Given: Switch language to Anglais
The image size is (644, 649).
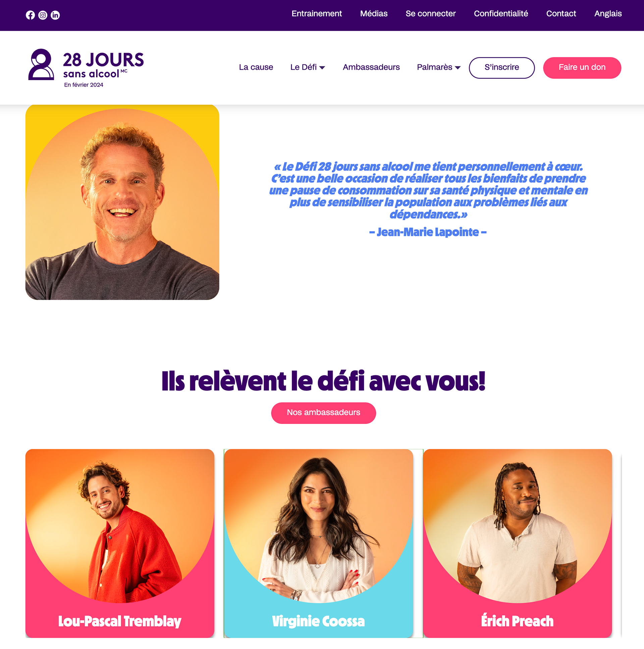Looking at the screenshot, I should pyautogui.click(x=608, y=14).
